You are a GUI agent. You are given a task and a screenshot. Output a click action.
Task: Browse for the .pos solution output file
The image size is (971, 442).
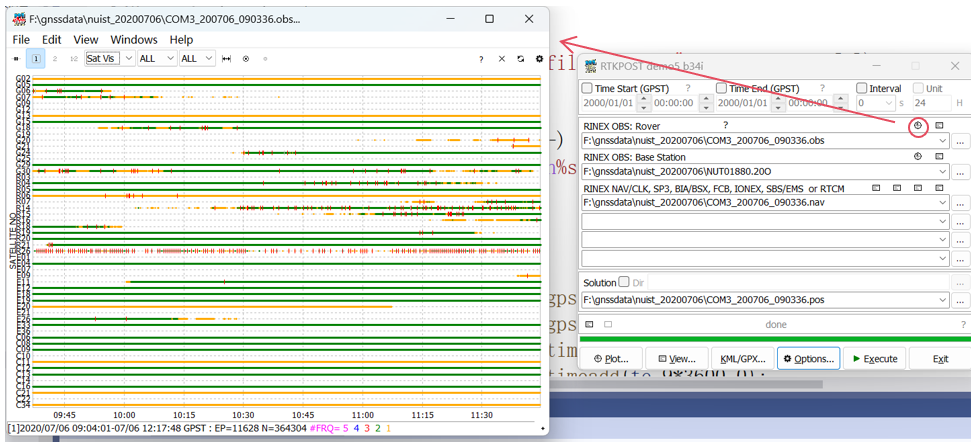coord(960,300)
